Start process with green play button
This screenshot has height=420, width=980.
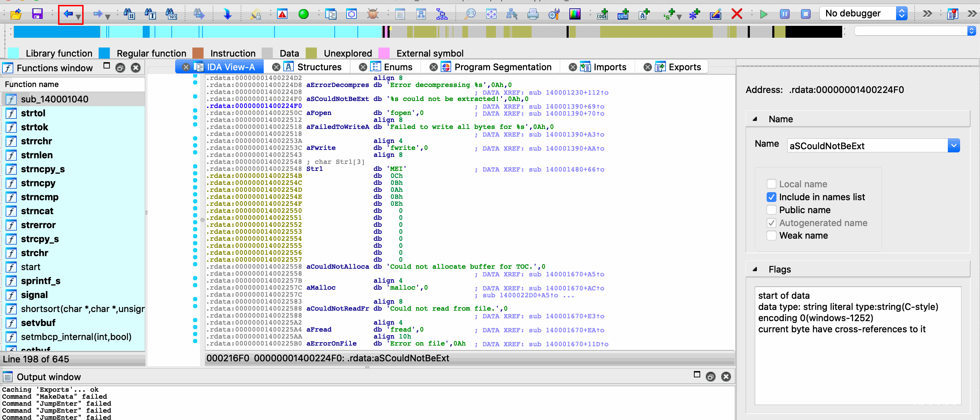[x=764, y=14]
